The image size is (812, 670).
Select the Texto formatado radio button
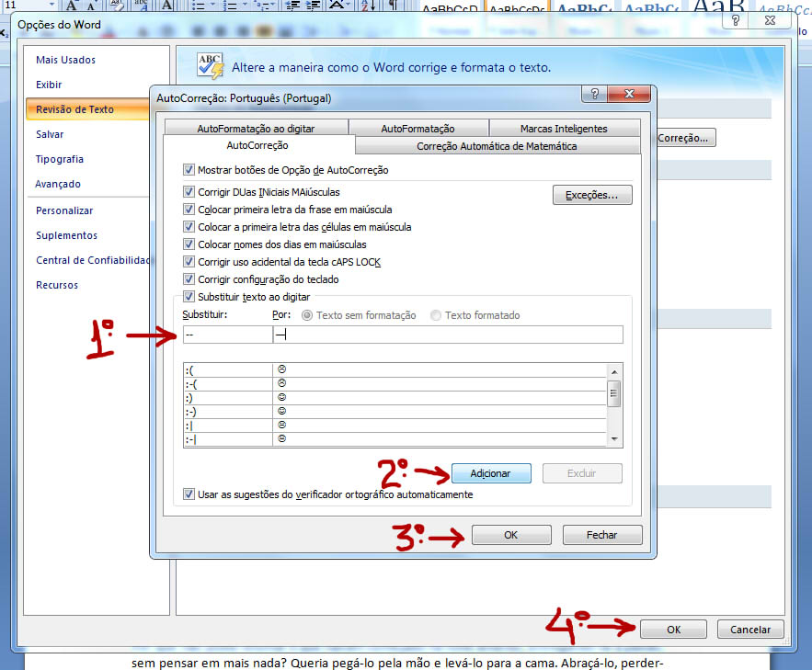click(436, 315)
